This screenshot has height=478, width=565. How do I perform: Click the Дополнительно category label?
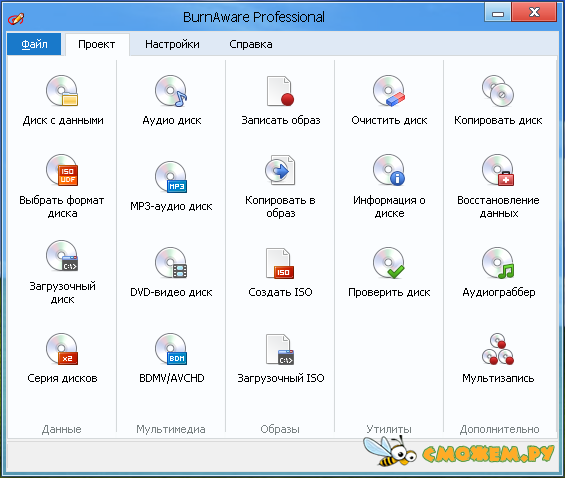coord(499,429)
